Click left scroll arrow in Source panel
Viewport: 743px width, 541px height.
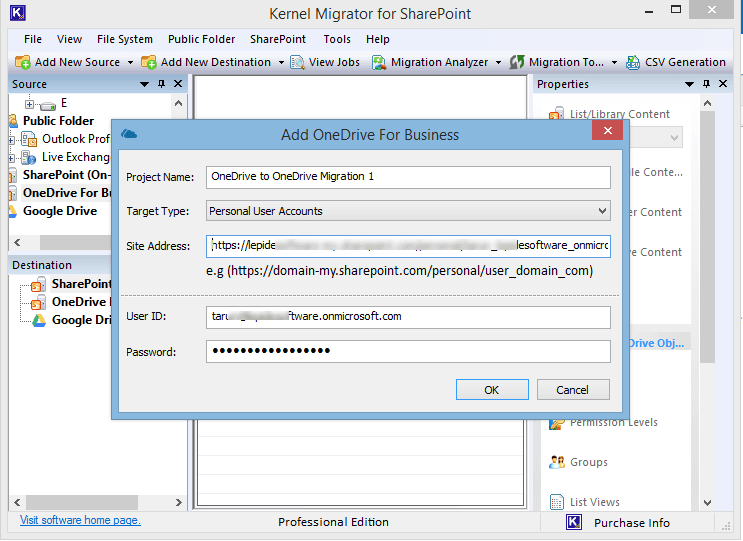18,243
